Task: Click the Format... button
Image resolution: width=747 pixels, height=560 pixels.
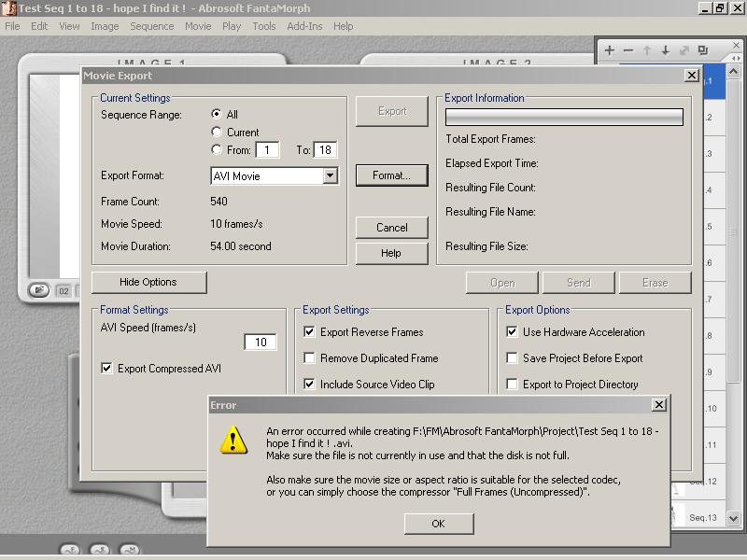Action: click(391, 175)
